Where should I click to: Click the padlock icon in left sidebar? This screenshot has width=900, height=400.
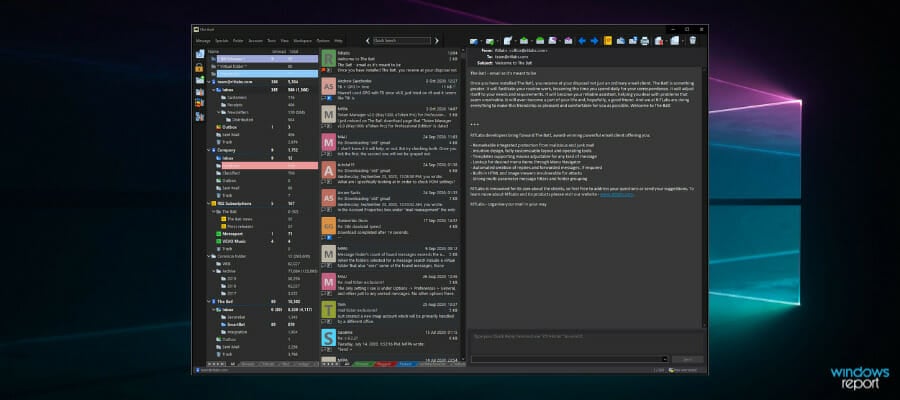199,67
